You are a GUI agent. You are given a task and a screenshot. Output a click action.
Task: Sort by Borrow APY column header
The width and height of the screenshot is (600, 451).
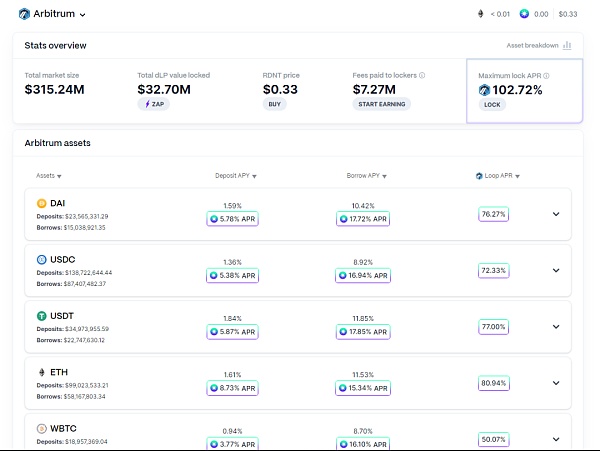366,175
